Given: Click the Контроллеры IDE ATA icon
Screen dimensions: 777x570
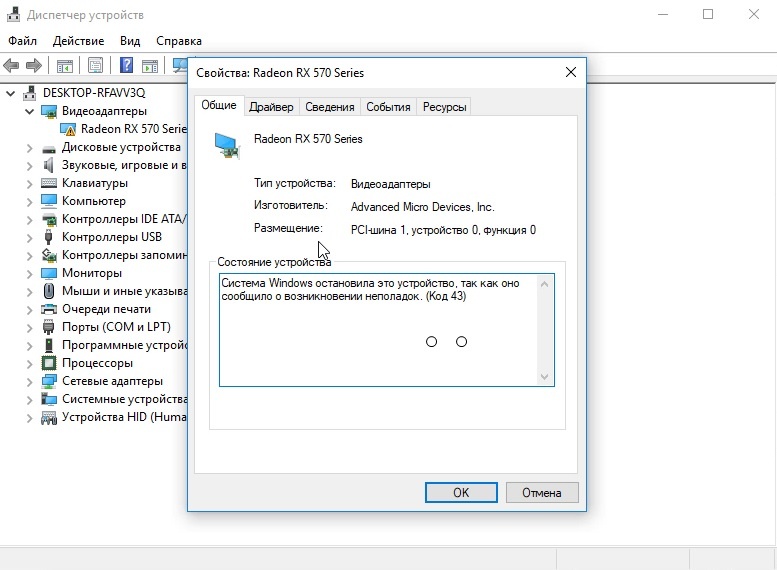Looking at the screenshot, I should [x=49, y=219].
